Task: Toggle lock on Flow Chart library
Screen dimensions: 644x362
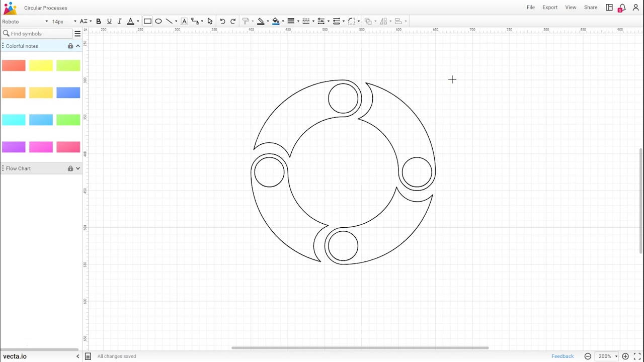Action: (x=70, y=168)
